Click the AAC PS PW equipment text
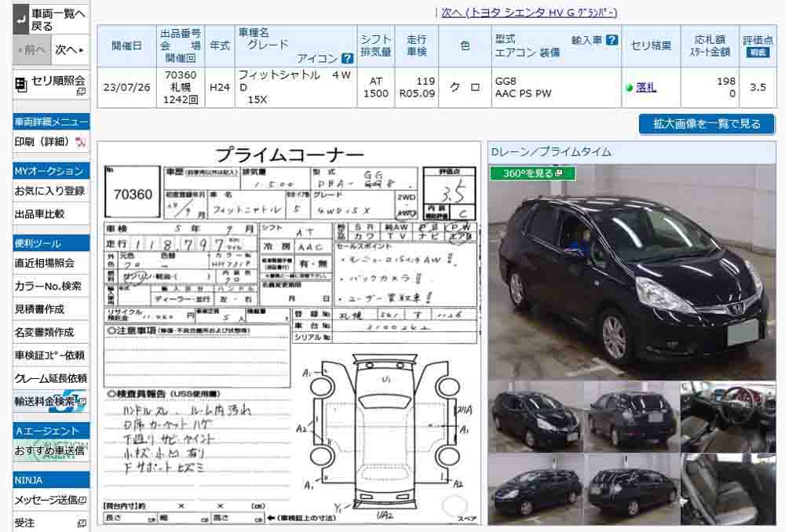This screenshot has width=785, height=532. coord(523,93)
